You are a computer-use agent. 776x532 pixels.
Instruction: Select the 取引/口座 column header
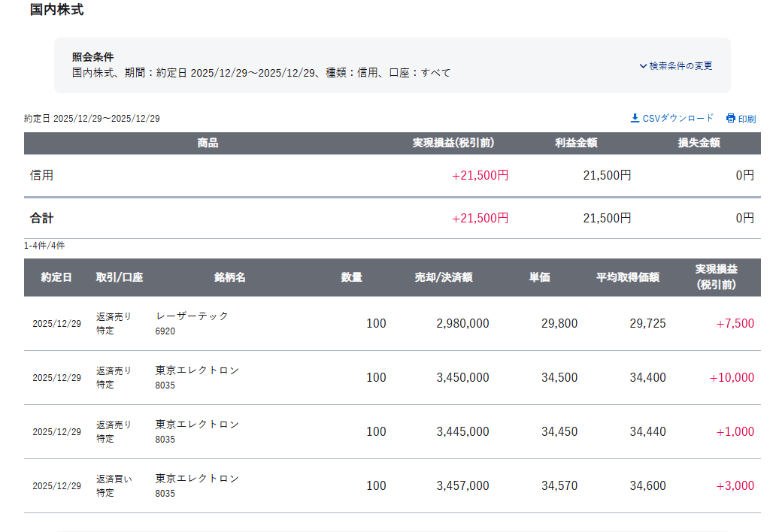(x=119, y=277)
